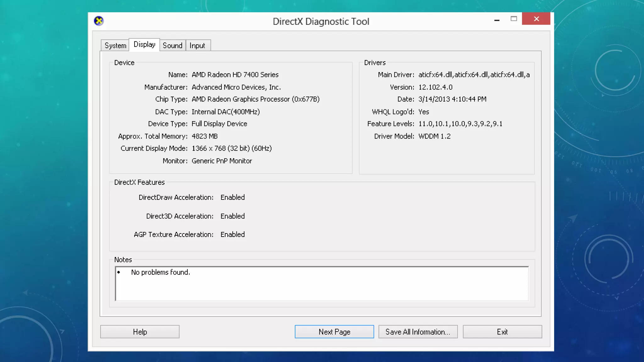This screenshot has height=362, width=644.
Task: Click DirectDraw Acceleration 'Enabled' value
Action: (x=233, y=197)
